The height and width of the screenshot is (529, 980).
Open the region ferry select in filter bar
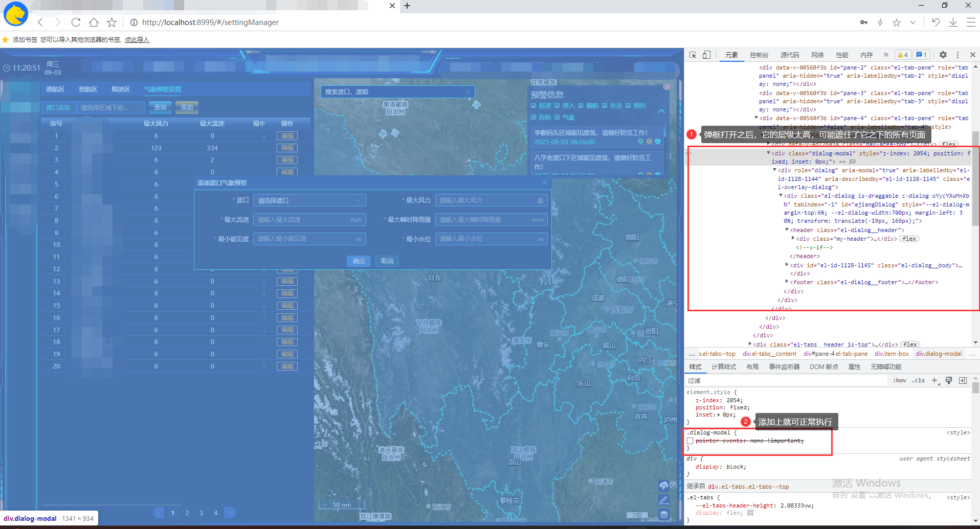[x=110, y=107]
